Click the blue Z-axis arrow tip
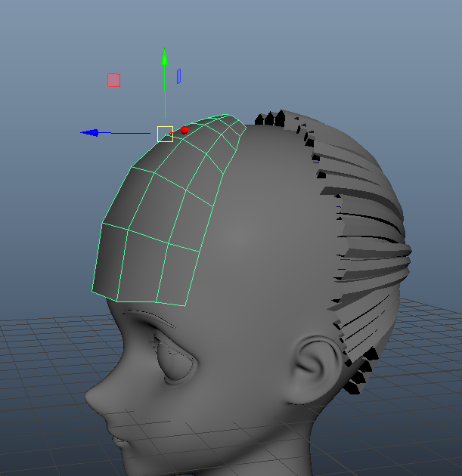Image resolution: width=462 pixels, height=476 pixels. [x=90, y=133]
